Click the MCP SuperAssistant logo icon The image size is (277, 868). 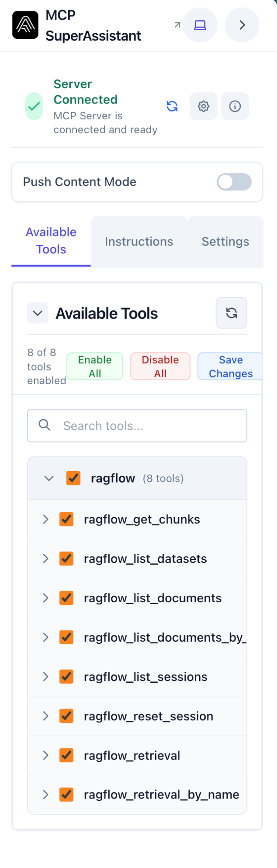click(25, 25)
